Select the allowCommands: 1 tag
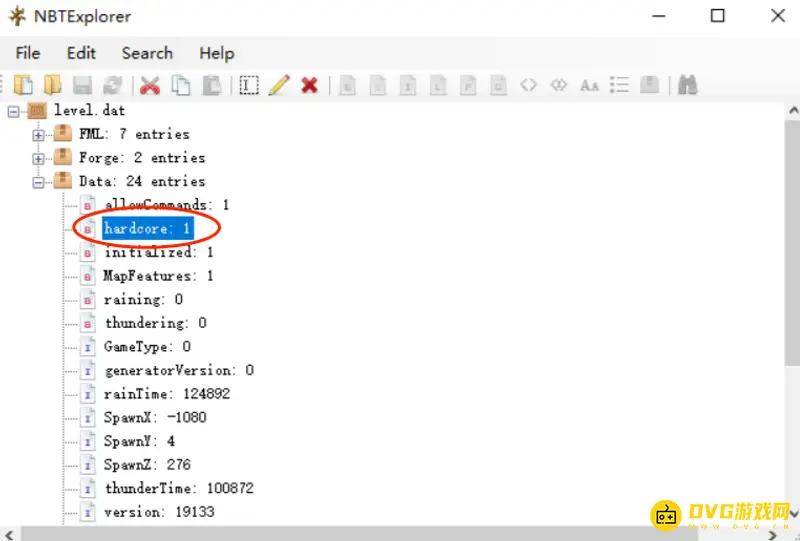This screenshot has height=541, width=800. [x=166, y=205]
